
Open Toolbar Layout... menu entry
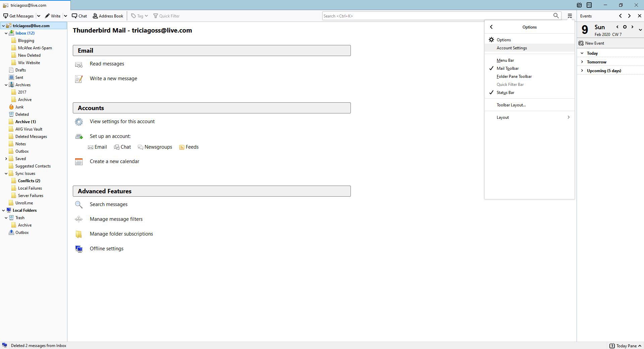(529, 105)
